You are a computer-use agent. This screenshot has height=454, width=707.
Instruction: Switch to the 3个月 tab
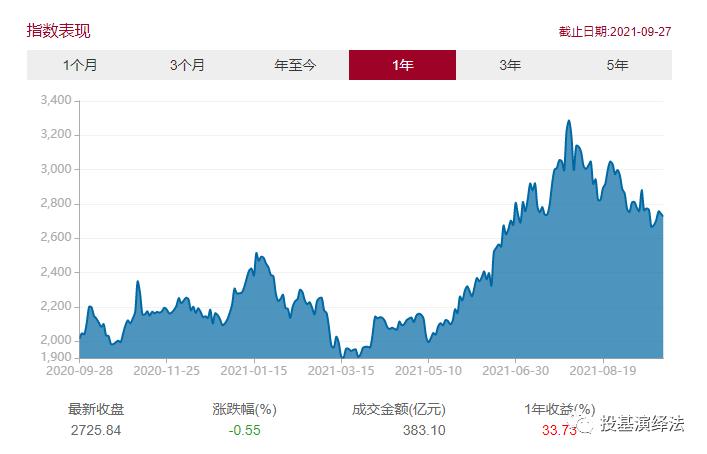pyautogui.click(x=188, y=65)
